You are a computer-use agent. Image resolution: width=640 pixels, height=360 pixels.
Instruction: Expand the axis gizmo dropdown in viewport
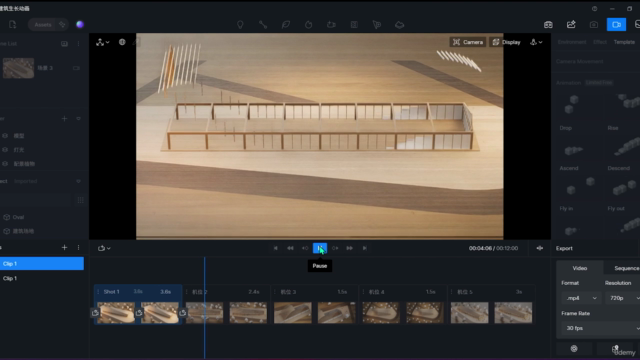click(x=102, y=42)
